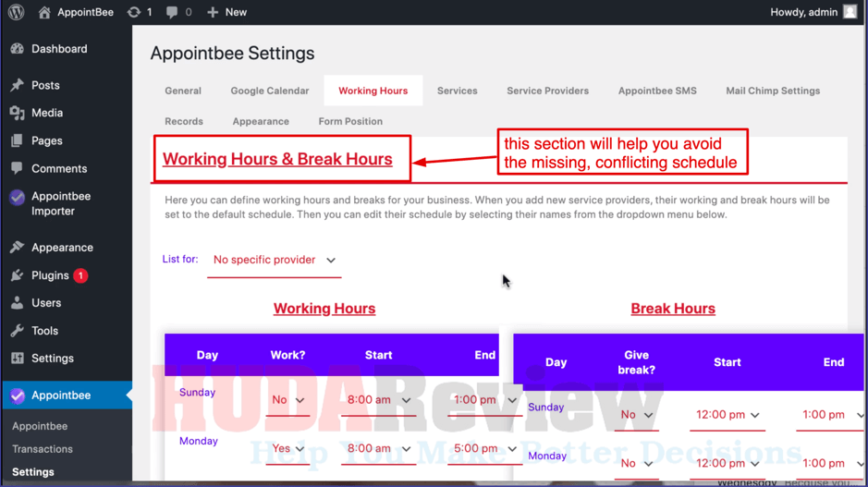868x487 pixels.
Task: Open the Mail Chimp Settings tab
Action: tap(773, 91)
